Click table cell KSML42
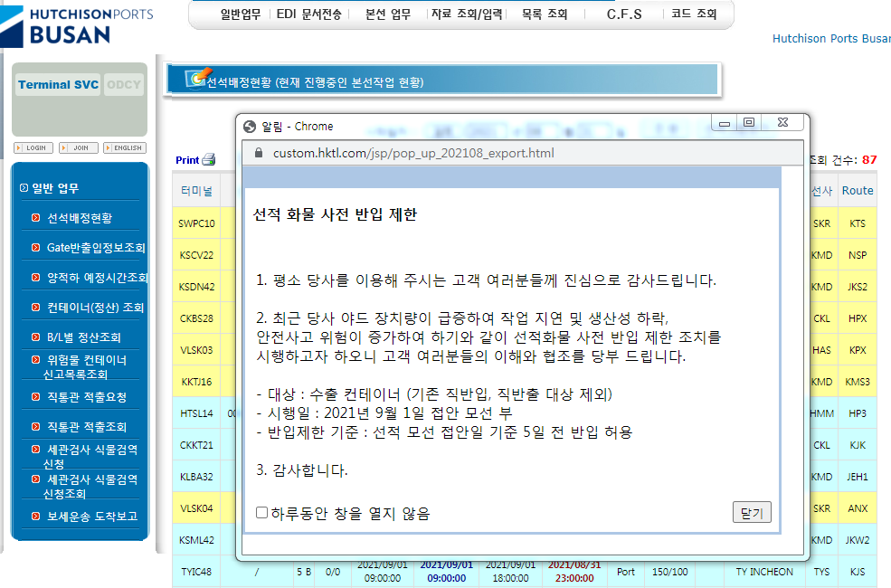 point(196,540)
